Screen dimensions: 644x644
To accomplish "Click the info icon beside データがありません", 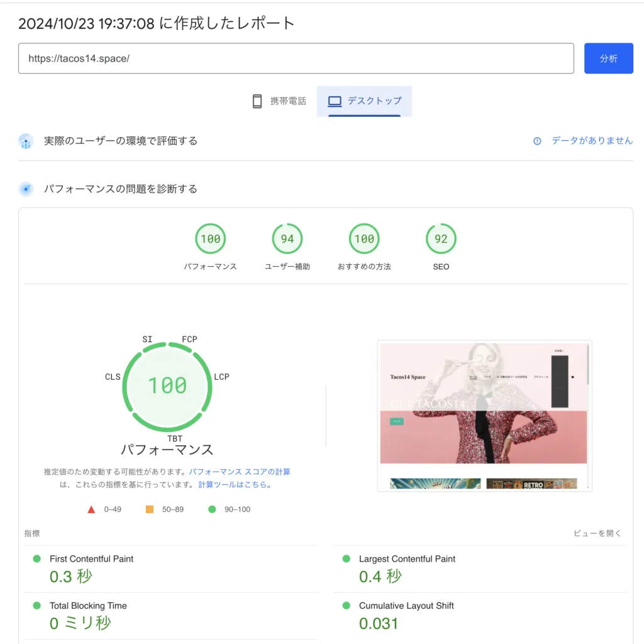I will tap(537, 141).
